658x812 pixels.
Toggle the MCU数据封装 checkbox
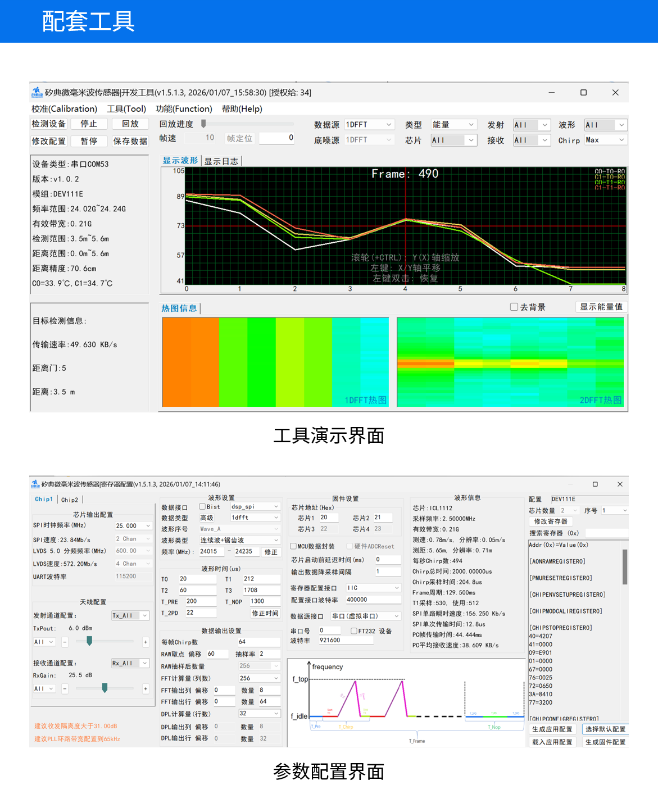(x=293, y=546)
